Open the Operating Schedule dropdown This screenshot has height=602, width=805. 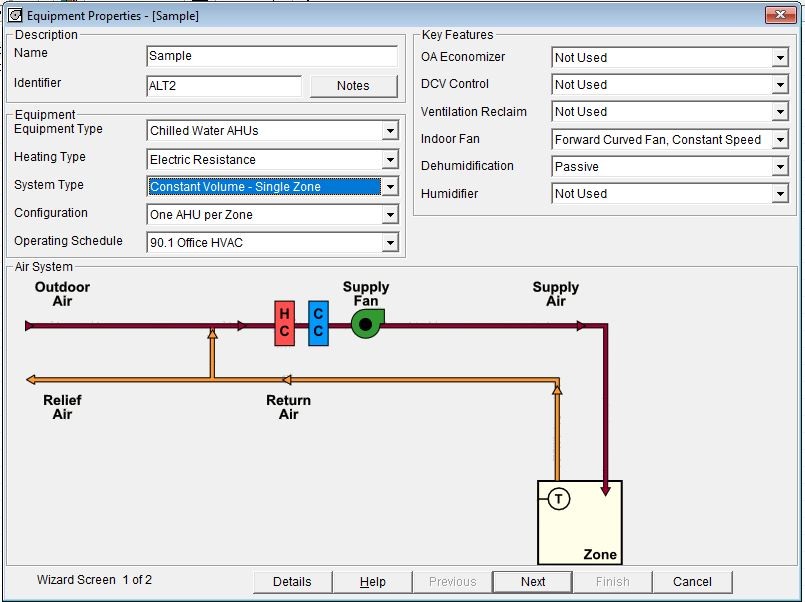[389, 243]
